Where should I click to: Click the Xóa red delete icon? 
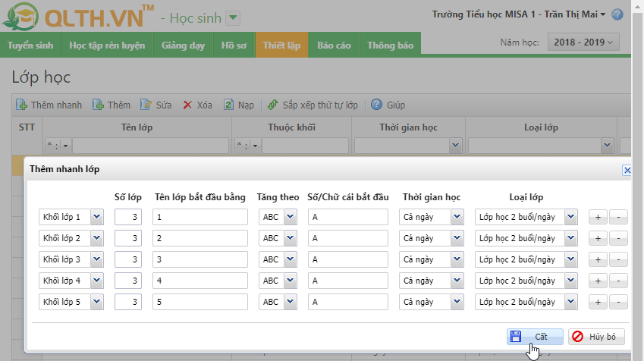[188, 105]
